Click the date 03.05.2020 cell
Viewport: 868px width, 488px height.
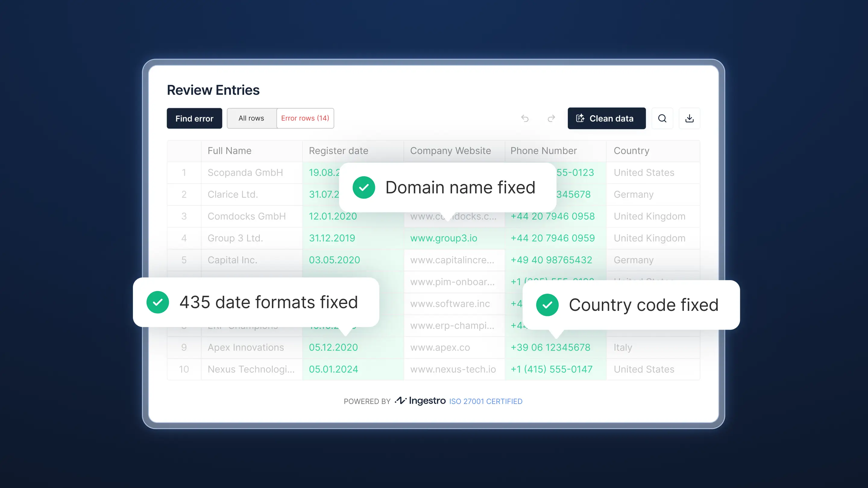click(353, 260)
